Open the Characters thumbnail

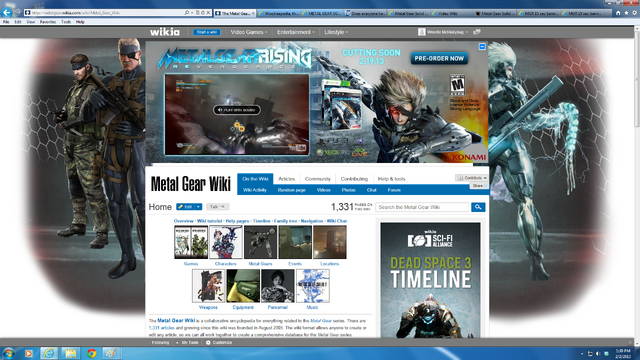[x=226, y=243]
